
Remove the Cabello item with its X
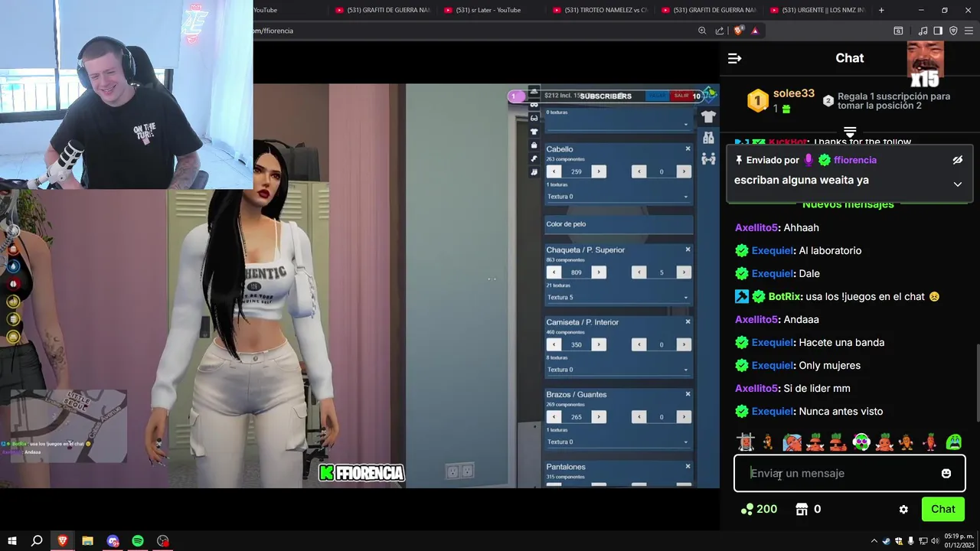pos(688,148)
